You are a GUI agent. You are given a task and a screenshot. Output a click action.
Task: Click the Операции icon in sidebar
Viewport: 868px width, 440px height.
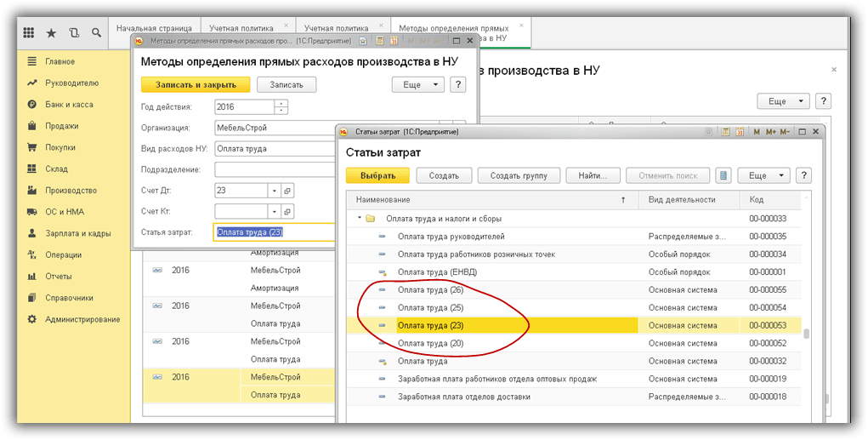coord(32,255)
